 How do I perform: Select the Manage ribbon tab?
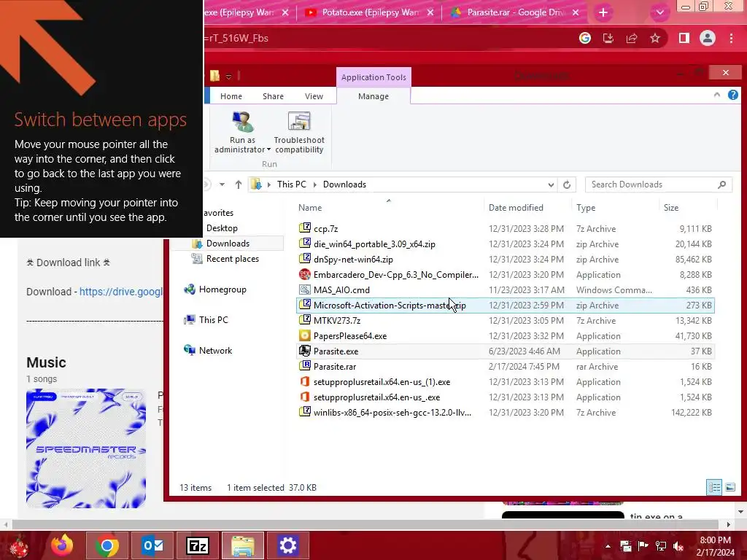click(373, 96)
